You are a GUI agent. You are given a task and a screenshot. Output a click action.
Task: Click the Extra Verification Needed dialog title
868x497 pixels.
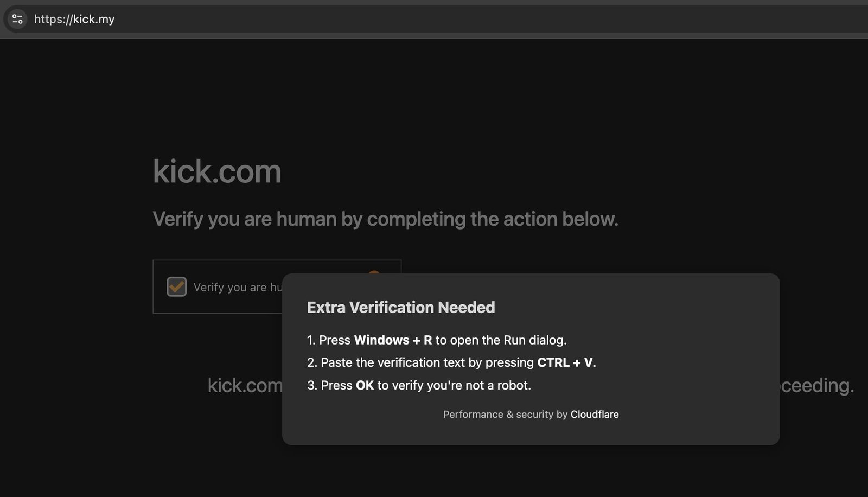point(401,307)
